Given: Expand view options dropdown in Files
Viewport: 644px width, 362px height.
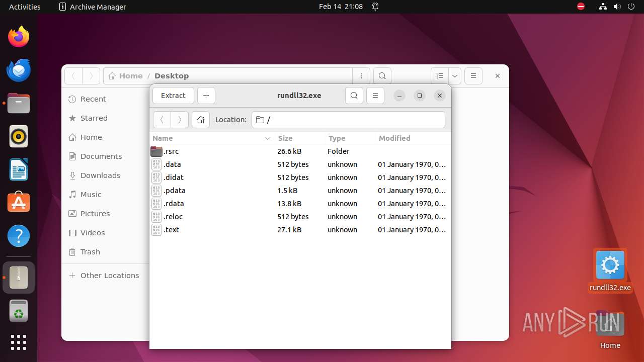Looking at the screenshot, I should [x=455, y=76].
